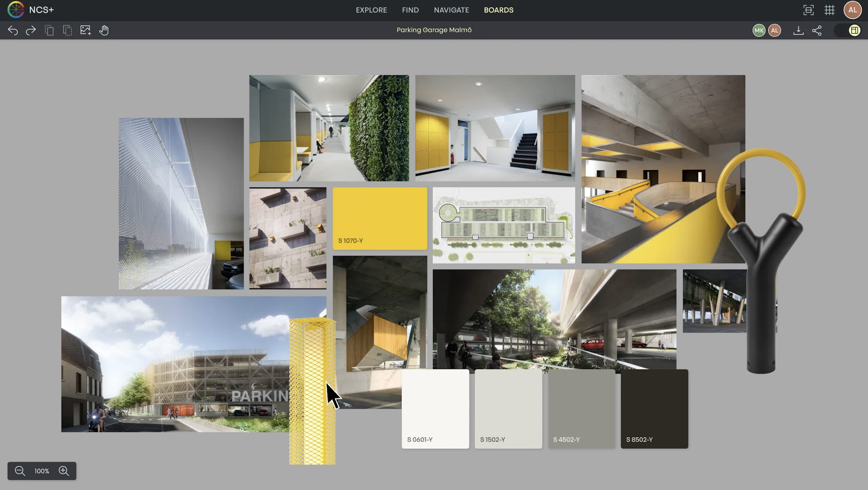Viewport: 868px width, 490px height.
Task: Click the share board icon
Action: coord(817,30)
